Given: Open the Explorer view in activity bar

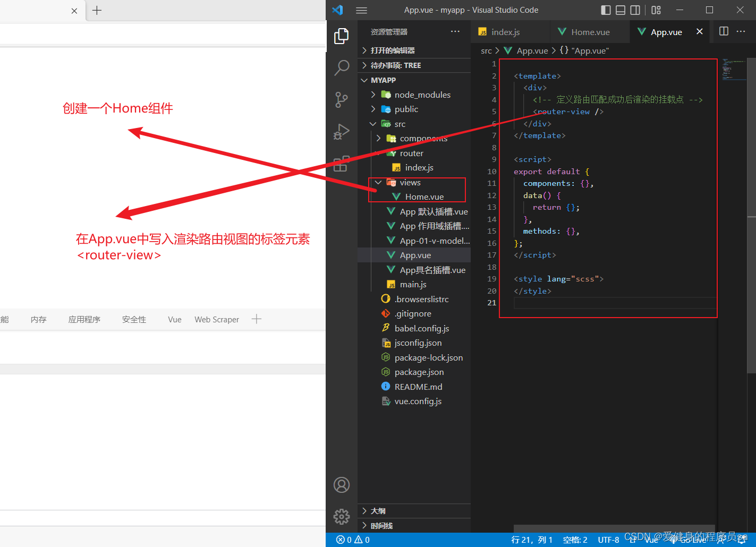Looking at the screenshot, I should pyautogui.click(x=341, y=36).
